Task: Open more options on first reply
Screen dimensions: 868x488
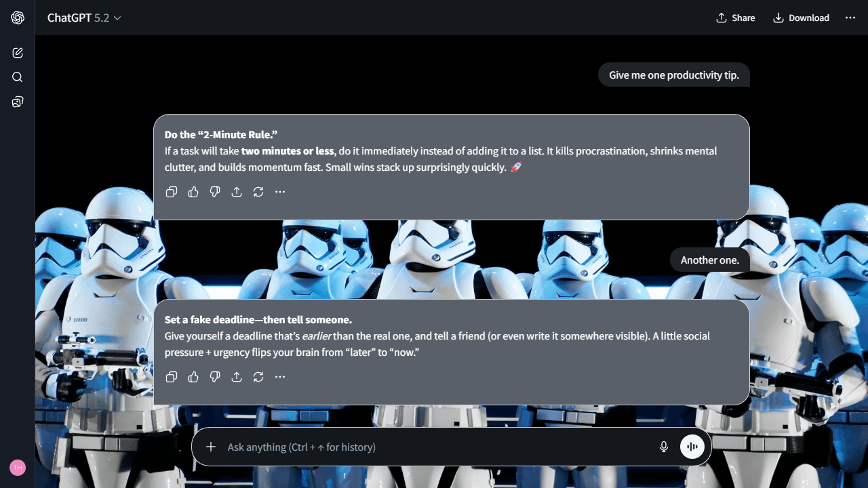Action: [279, 192]
